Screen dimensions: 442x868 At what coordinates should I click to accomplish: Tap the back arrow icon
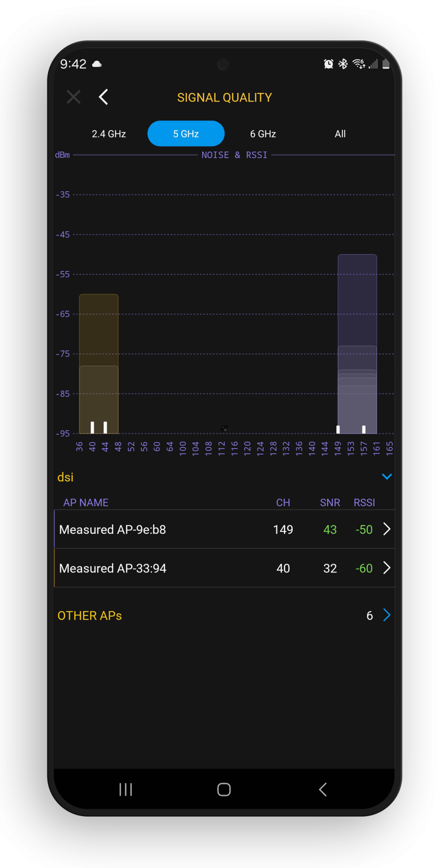103,97
